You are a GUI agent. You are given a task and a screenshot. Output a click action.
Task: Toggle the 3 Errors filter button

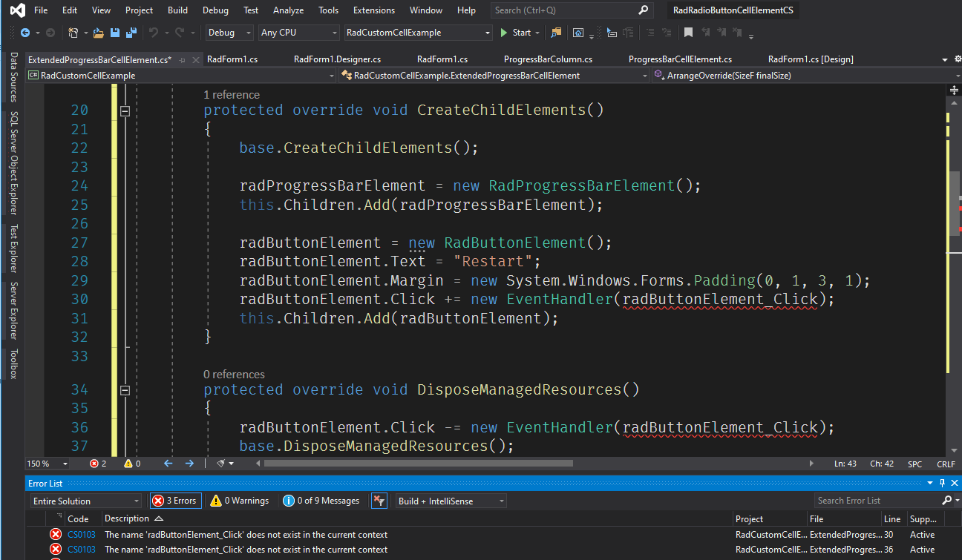[x=175, y=501]
